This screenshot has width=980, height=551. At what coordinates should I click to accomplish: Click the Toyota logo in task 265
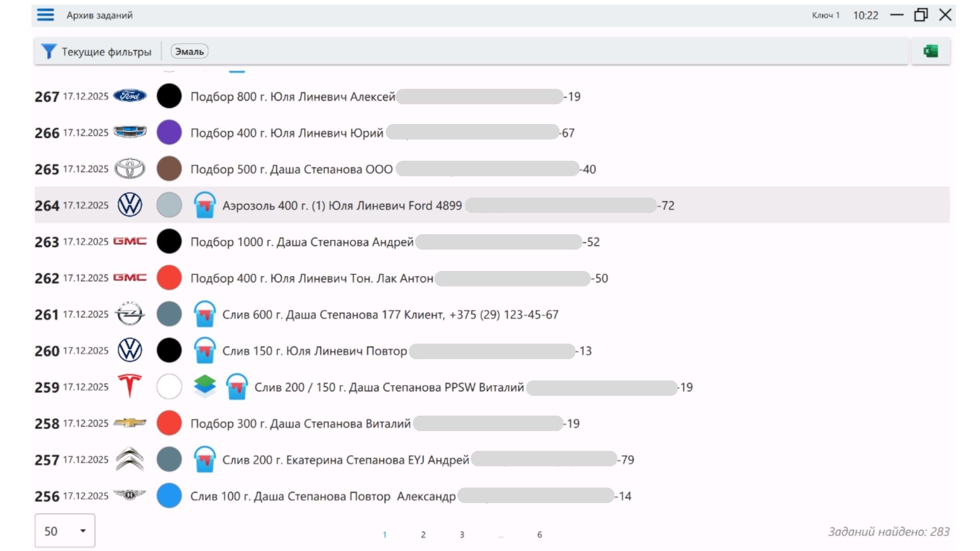click(x=130, y=168)
